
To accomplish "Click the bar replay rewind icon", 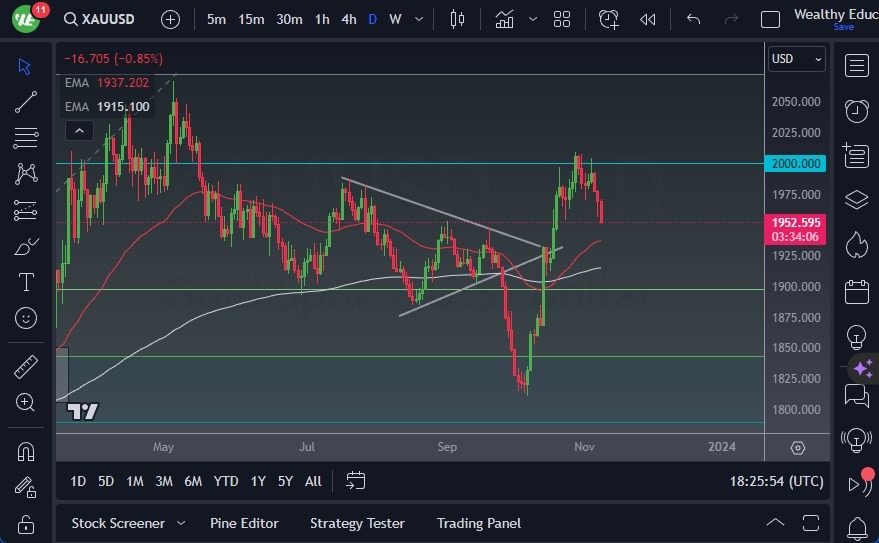I will point(648,19).
